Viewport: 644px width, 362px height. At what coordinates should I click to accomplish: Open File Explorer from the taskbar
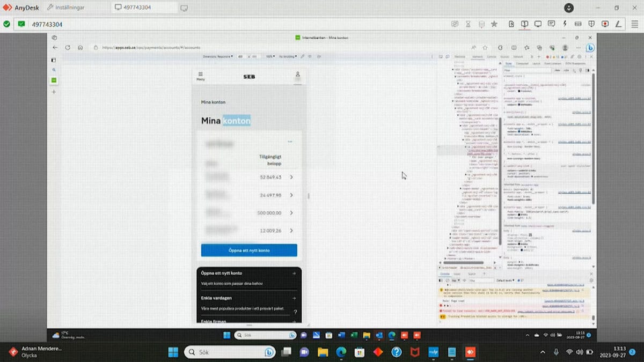[x=323, y=352]
